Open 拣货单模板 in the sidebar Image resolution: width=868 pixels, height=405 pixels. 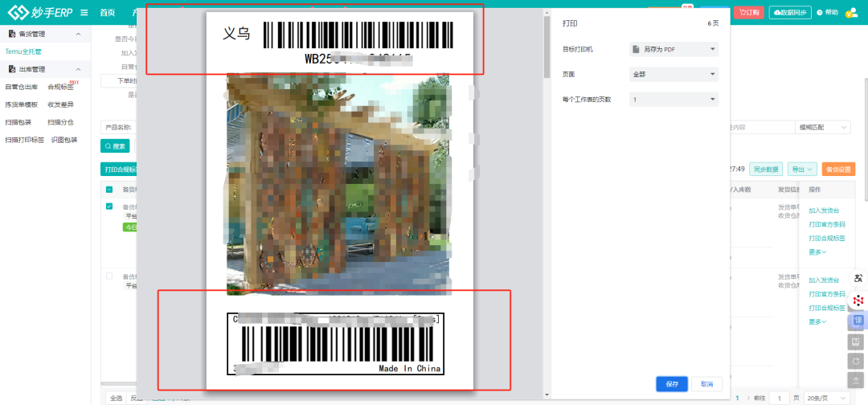21,104
